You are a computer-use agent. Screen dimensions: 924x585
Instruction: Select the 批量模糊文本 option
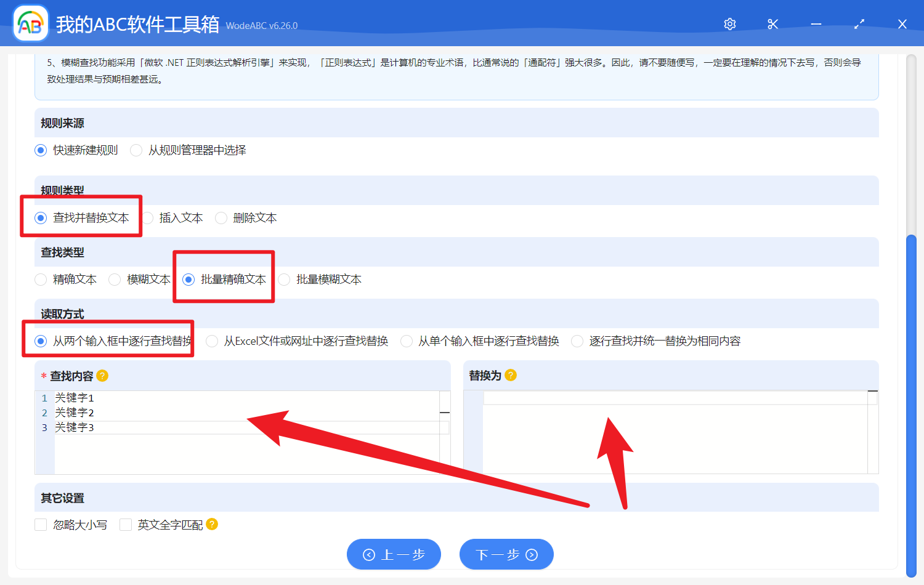[284, 279]
